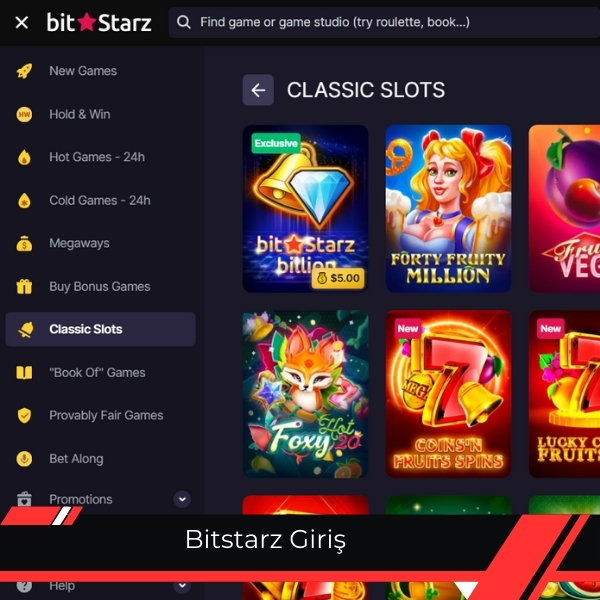This screenshot has height=600, width=600.
Task: Click the "Book Of" Games book icon
Action: [24, 372]
